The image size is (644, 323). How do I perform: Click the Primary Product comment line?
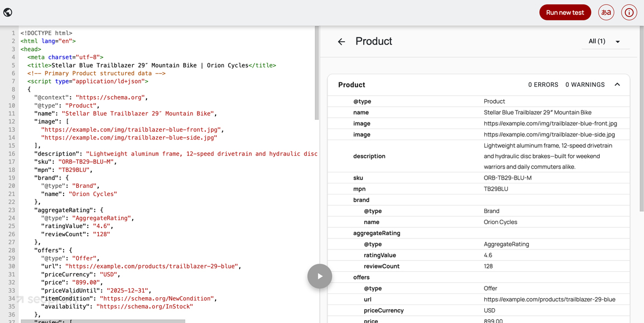click(96, 73)
